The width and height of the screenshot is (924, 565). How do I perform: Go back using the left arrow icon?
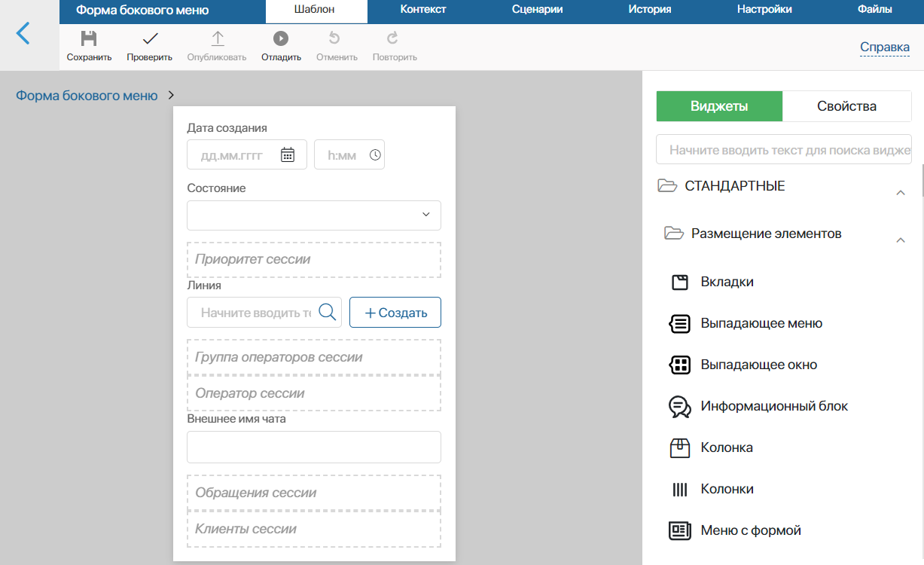(23, 33)
